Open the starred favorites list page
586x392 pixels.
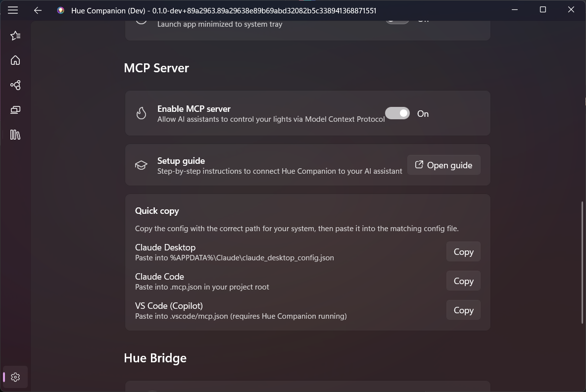15,36
